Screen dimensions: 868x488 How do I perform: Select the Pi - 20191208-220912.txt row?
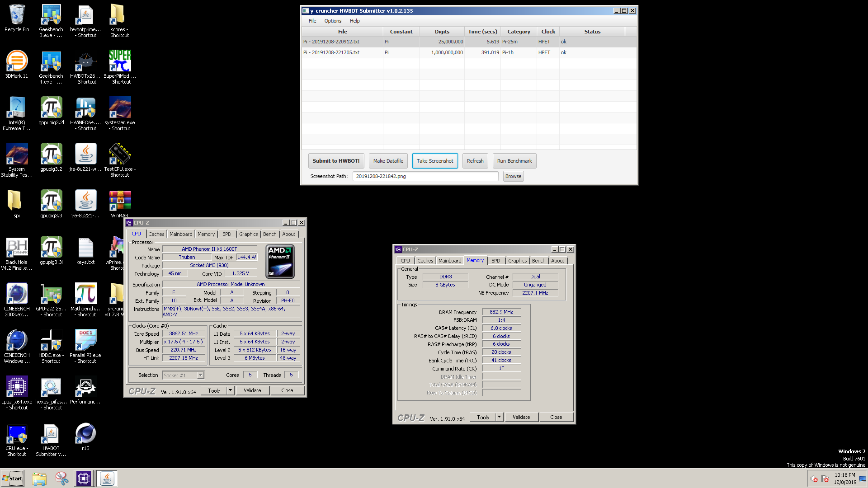(469, 42)
